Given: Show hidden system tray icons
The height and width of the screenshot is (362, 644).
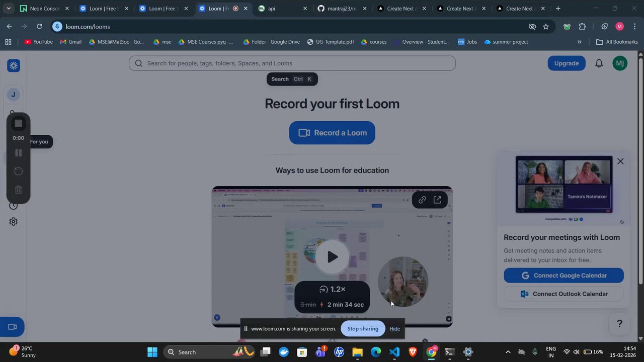Looking at the screenshot, I should 508,352.
